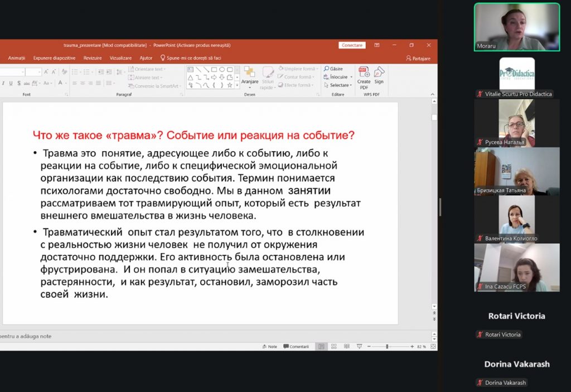The image size is (571, 392).
Task: Open the Vizualizare ribbon tab
Action: [120, 58]
